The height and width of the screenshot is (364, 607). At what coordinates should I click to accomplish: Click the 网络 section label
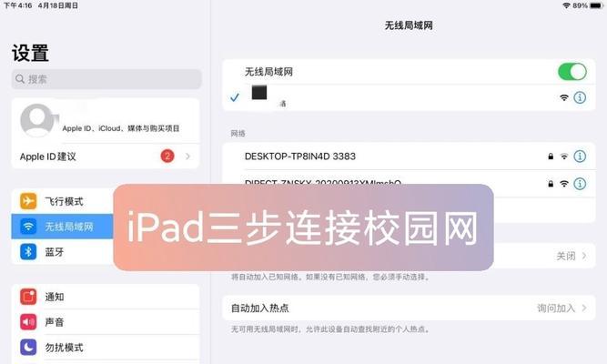238,133
